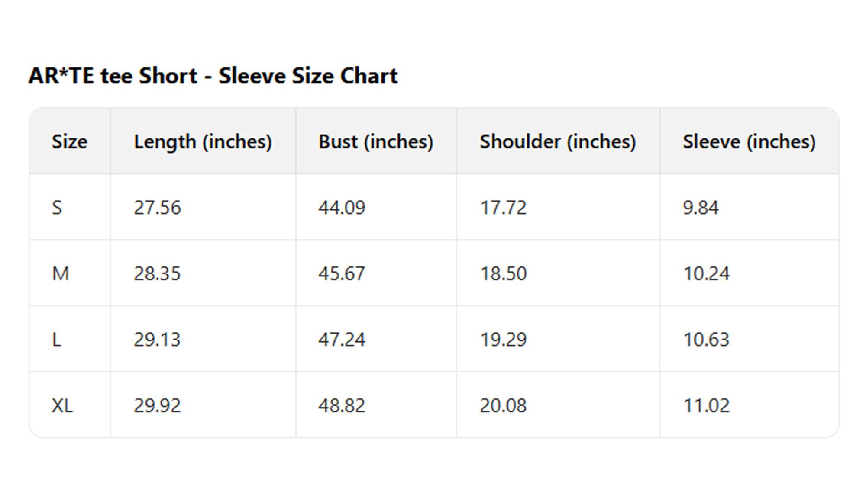Click the 18.50 shoulder measurement
This screenshot has width=866, height=504.
pyautogui.click(x=503, y=273)
